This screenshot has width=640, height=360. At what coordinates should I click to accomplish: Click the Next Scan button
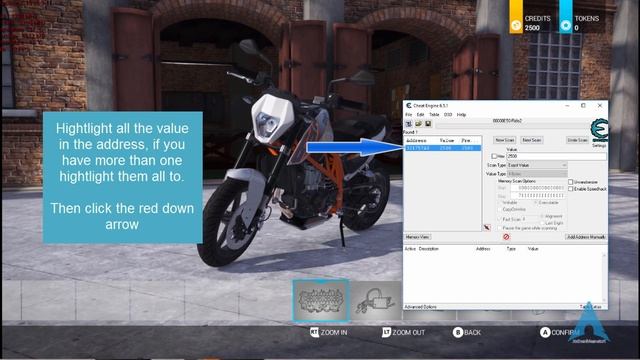point(532,140)
